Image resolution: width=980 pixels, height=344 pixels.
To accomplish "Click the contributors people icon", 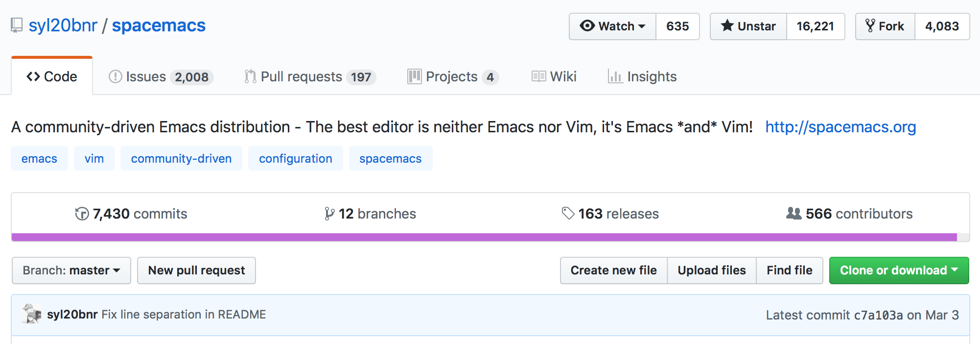I will pyautogui.click(x=793, y=214).
